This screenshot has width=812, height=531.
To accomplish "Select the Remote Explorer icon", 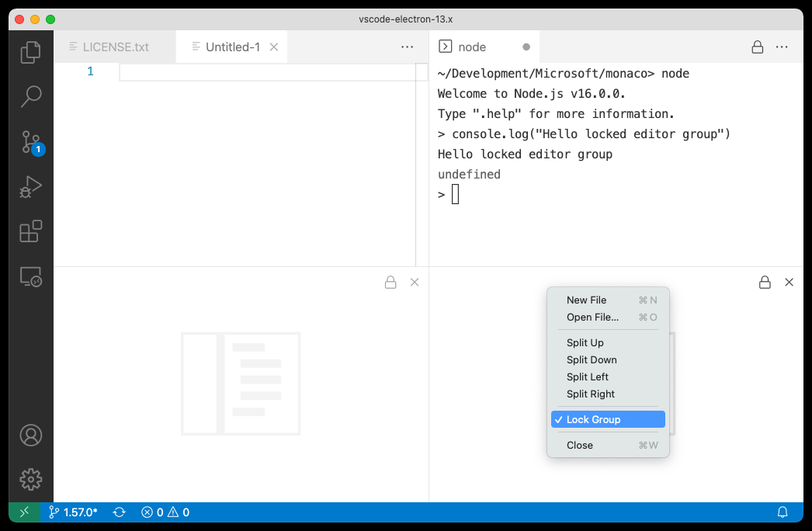I will (x=31, y=276).
